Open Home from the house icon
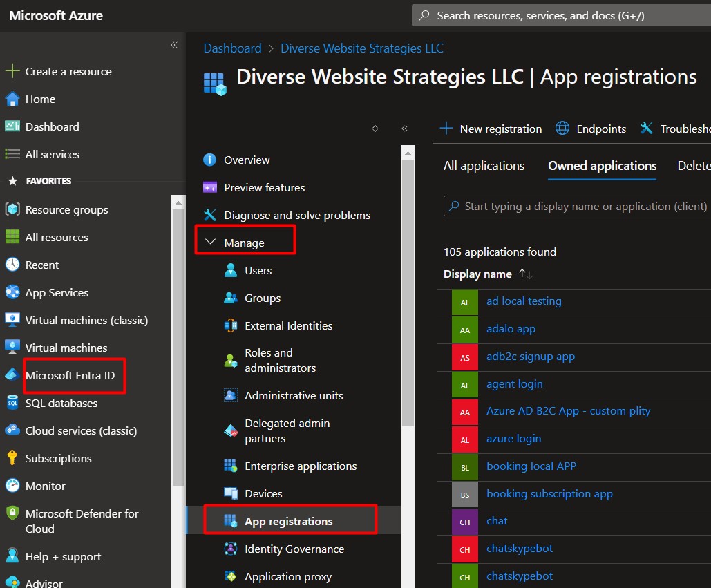 [x=12, y=99]
